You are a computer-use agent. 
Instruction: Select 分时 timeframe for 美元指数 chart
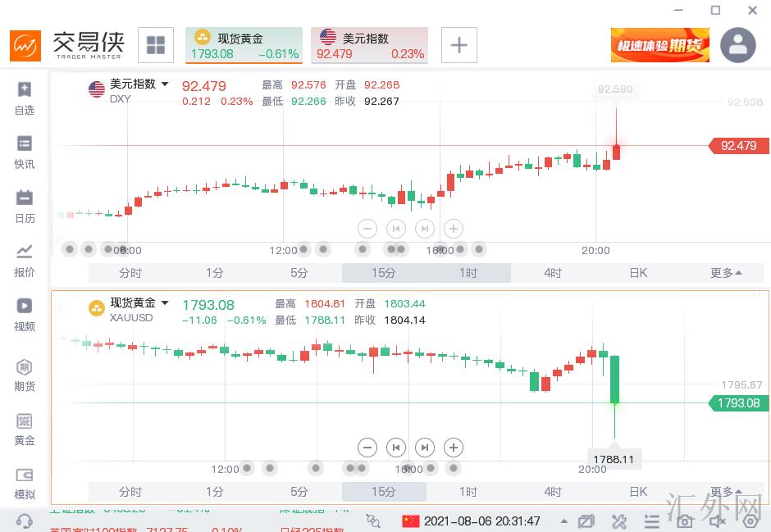(x=130, y=273)
